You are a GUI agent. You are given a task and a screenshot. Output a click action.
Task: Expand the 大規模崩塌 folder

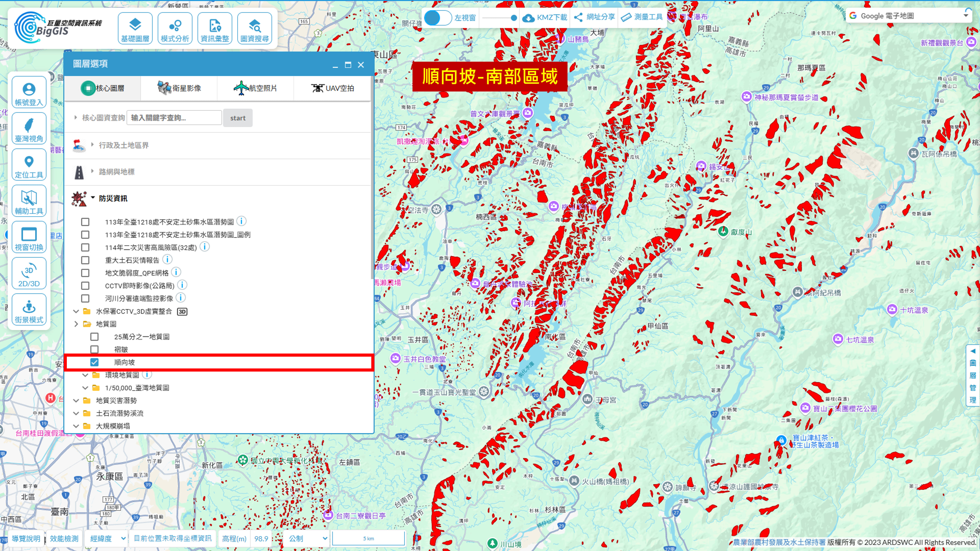tap(76, 426)
